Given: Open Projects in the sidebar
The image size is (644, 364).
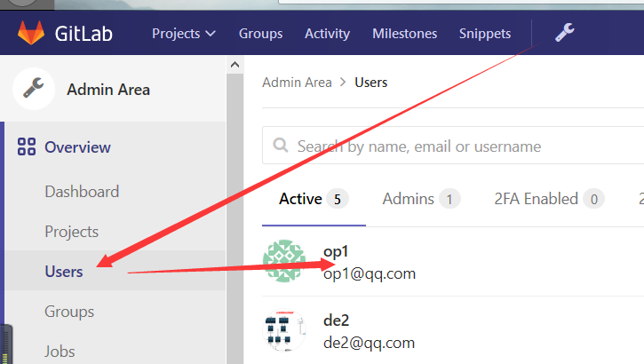Looking at the screenshot, I should [71, 232].
